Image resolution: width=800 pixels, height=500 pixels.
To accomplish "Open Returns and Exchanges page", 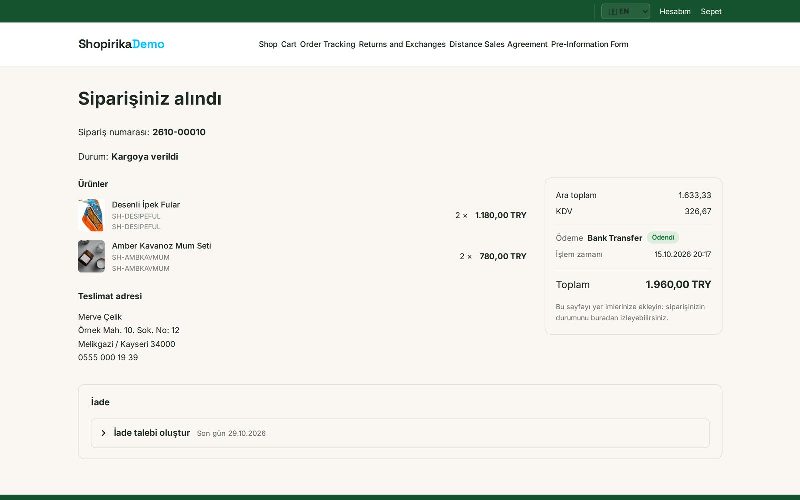I will 402,44.
